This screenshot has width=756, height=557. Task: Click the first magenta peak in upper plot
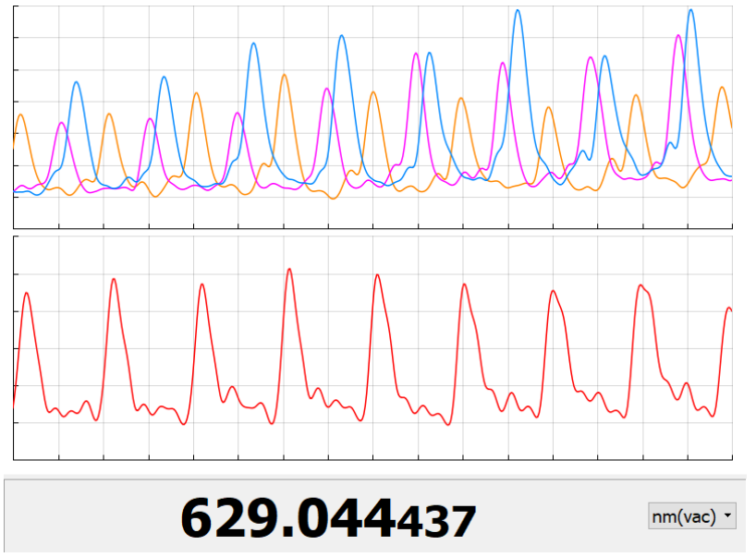point(61,123)
